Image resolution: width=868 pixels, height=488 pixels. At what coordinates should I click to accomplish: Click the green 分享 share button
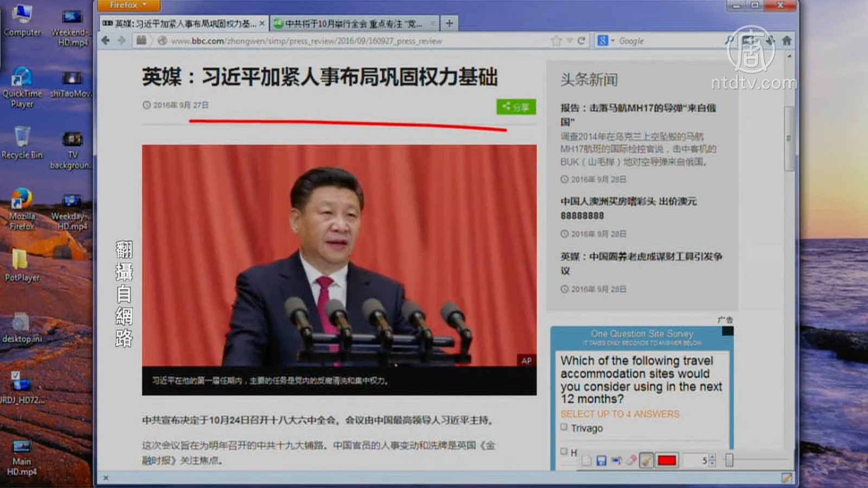(x=515, y=107)
